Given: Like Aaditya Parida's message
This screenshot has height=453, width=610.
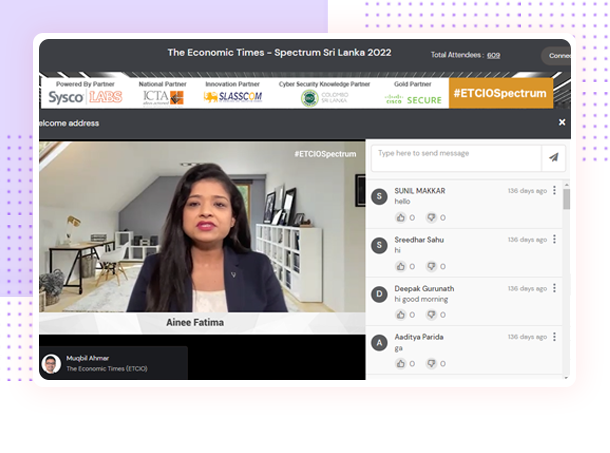Looking at the screenshot, I should 402,363.
